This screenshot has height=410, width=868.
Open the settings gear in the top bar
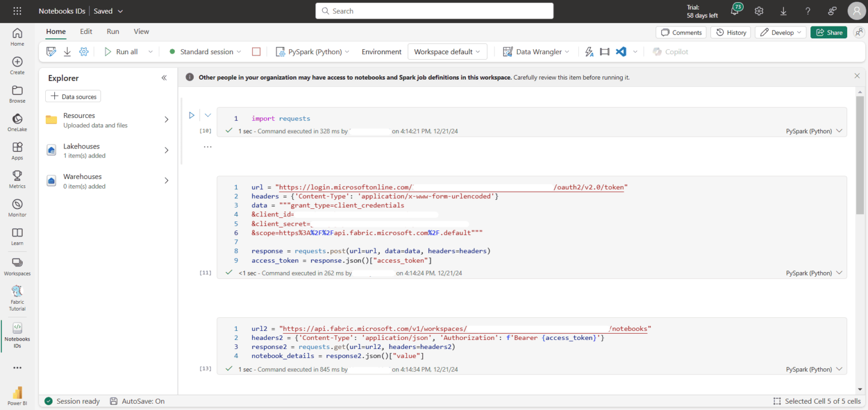tap(759, 11)
